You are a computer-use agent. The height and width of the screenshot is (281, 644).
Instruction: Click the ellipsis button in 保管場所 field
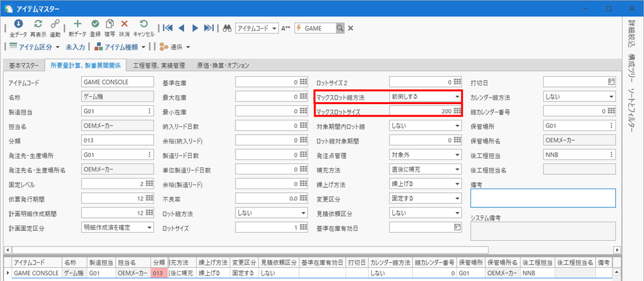[611, 126]
